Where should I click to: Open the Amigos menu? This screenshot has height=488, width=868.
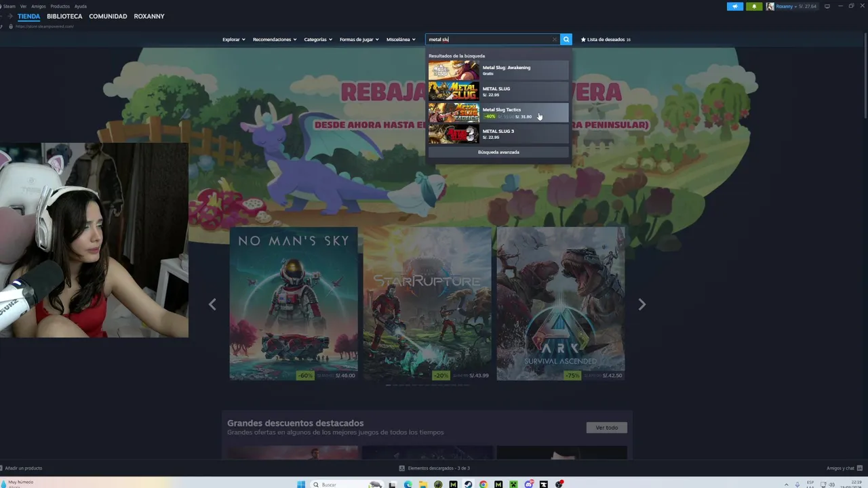point(39,6)
